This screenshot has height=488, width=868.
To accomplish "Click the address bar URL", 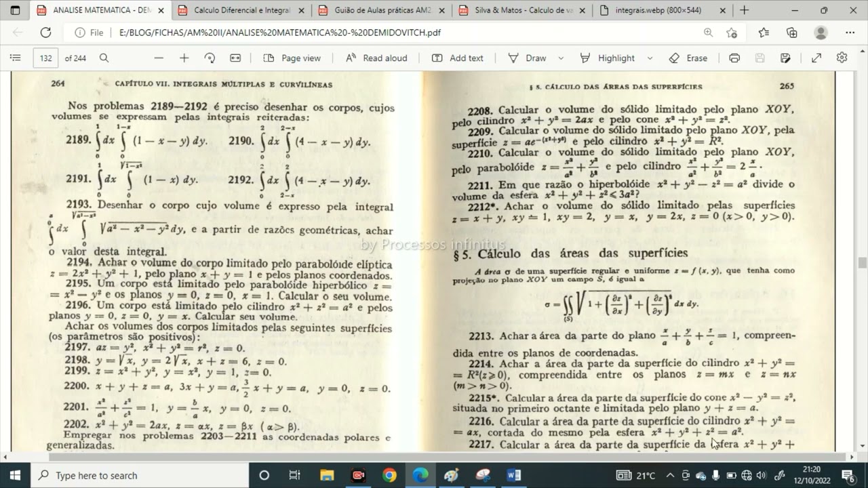I will (x=279, y=33).
